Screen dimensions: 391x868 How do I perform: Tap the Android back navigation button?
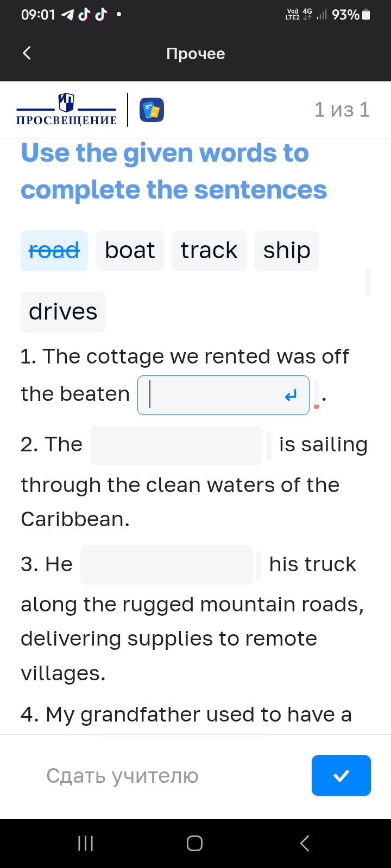pyautogui.click(x=305, y=843)
